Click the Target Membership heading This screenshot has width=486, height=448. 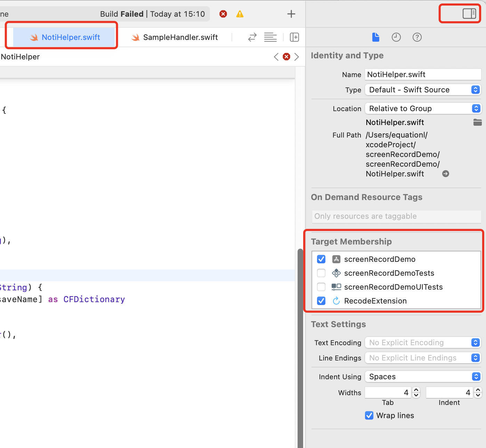(351, 242)
